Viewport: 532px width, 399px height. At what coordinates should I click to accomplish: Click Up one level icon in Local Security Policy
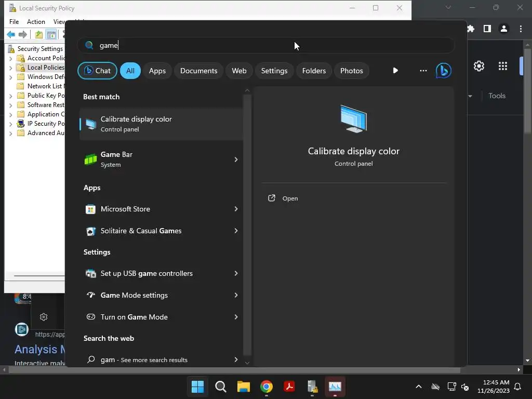(x=38, y=34)
